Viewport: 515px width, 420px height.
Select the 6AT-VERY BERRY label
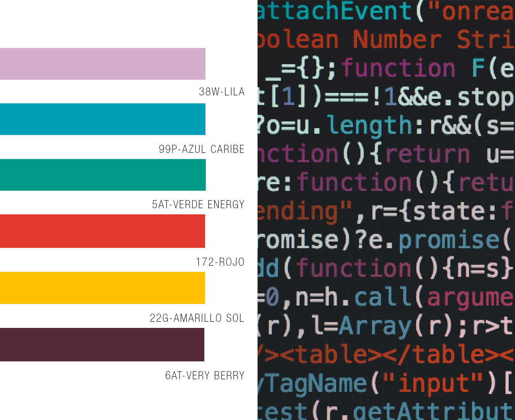(205, 376)
